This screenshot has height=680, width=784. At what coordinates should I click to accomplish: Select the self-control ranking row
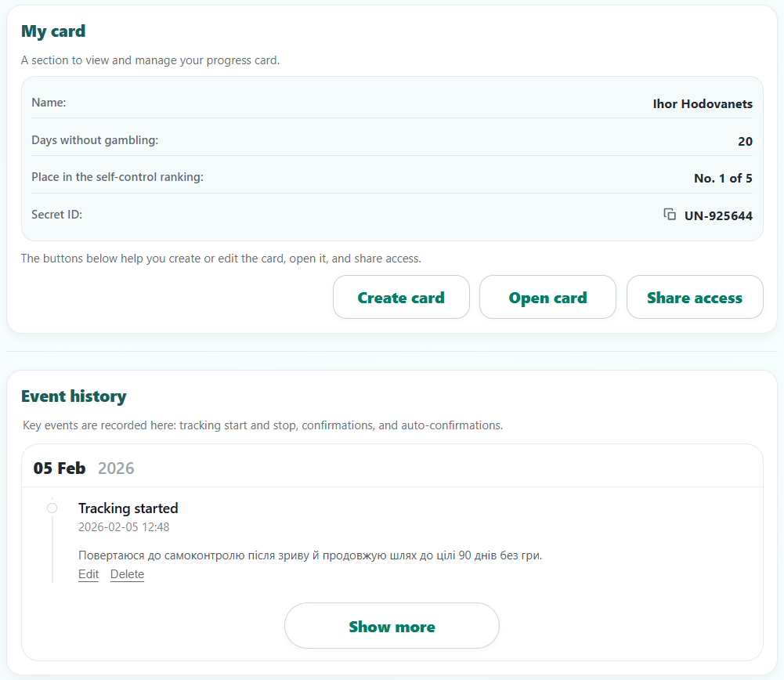(x=392, y=177)
